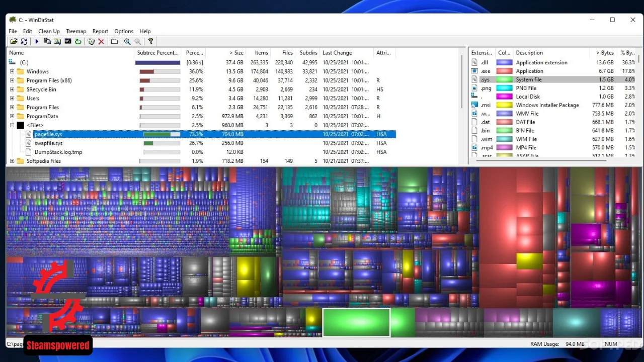Click the red X permanent delete icon
The width and height of the screenshot is (644, 362).
pyautogui.click(x=101, y=41)
